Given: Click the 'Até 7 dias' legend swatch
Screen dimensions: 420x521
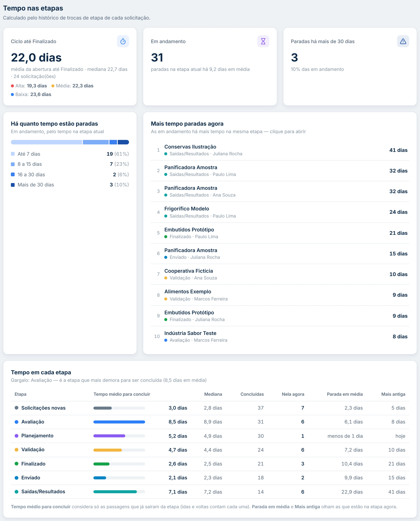Looking at the screenshot, I should coord(13,154).
